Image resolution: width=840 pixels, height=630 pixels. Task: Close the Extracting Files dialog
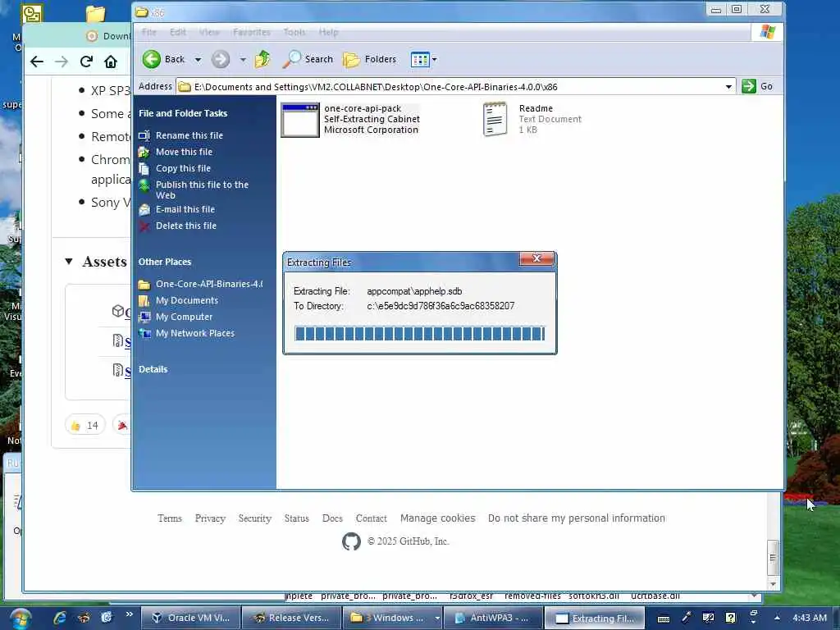pos(536,258)
